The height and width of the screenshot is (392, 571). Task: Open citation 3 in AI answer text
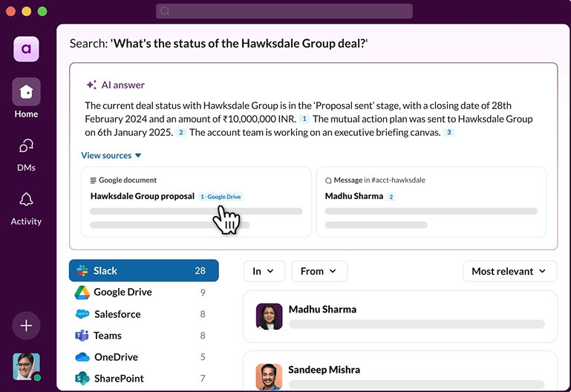tap(449, 132)
